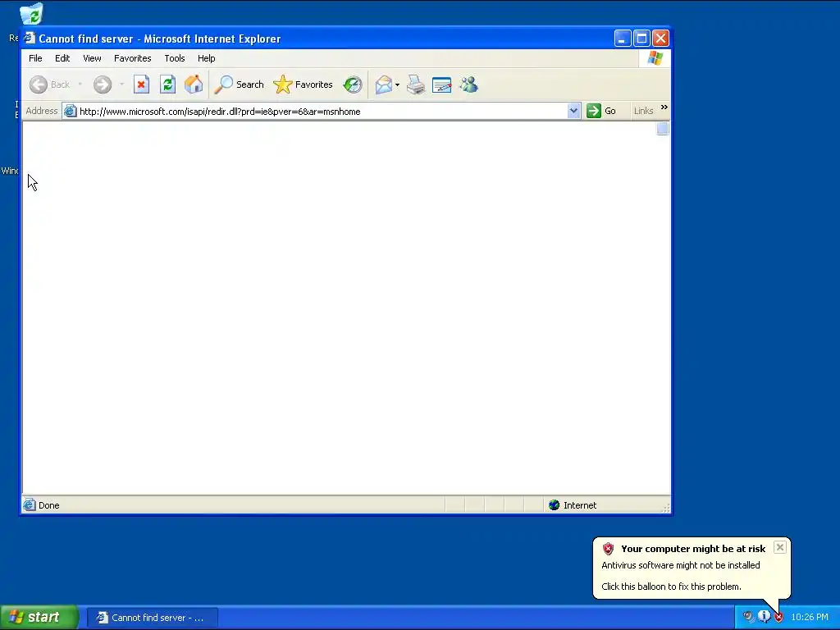Viewport: 840px width, 630px height.
Task: Minimize the Internet Explorer window
Action: (623, 39)
